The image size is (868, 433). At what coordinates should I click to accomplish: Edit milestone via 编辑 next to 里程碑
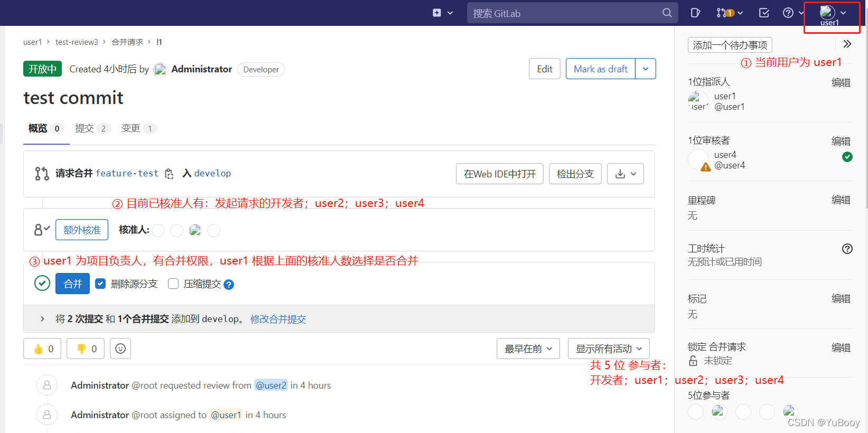tap(841, 200)
